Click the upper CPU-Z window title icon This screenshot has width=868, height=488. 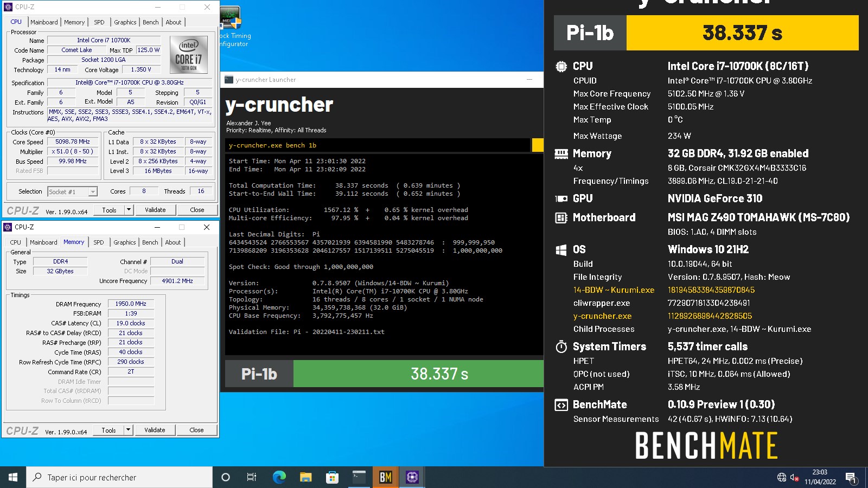pyautogui.click(x=8, y=7)
